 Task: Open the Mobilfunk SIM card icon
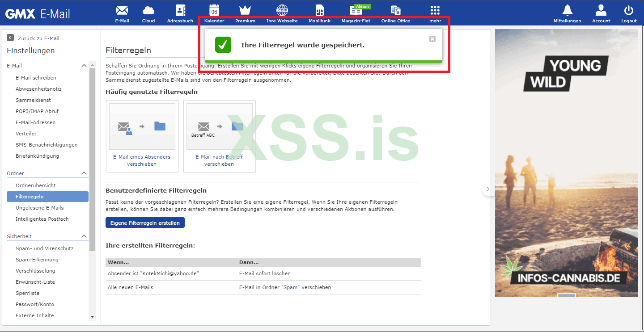click(319, 14)
